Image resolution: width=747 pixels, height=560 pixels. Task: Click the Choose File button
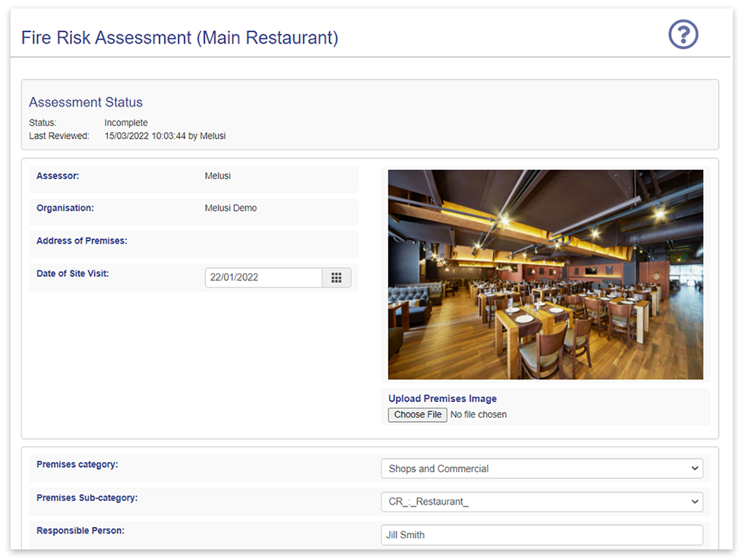pos(417,415)
